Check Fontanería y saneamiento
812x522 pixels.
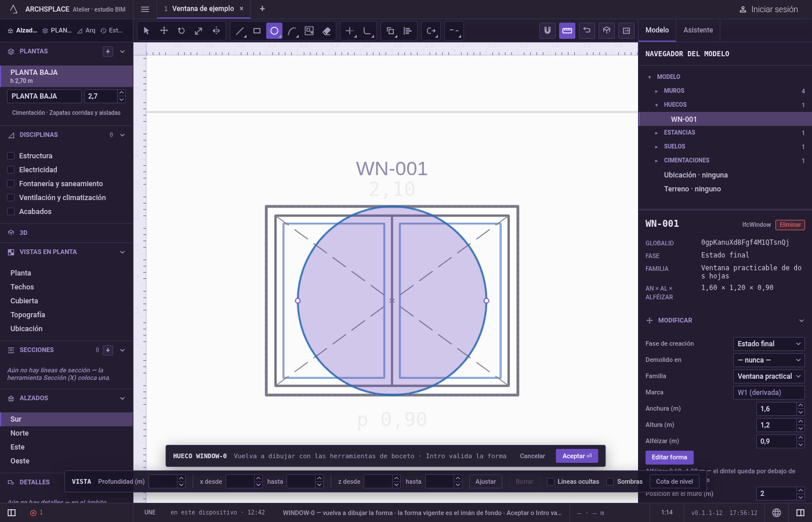click(10, 184)
